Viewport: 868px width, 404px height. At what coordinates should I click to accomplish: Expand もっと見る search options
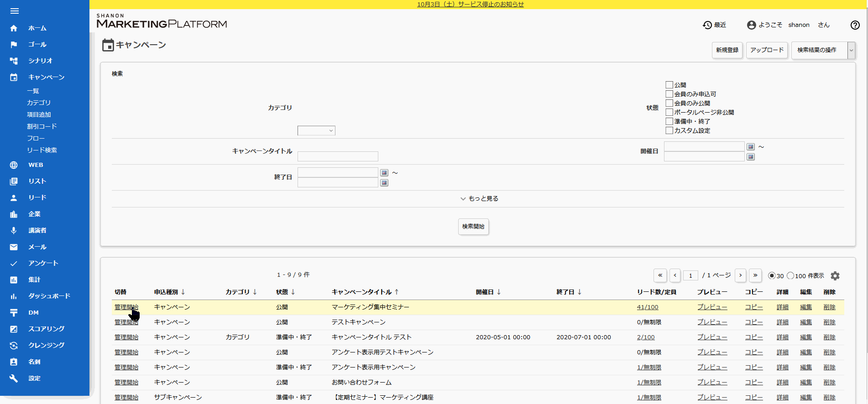click(479, 199)
